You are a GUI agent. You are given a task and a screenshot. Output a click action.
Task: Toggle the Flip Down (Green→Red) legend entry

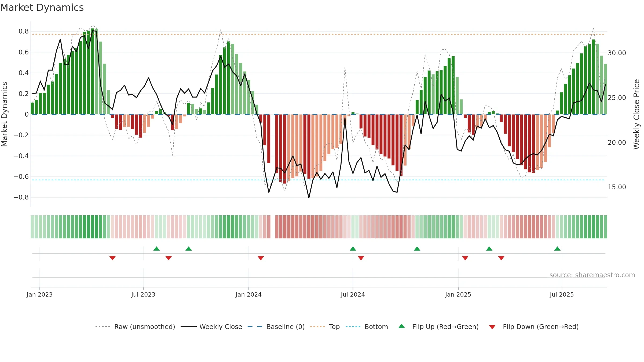(x=534, y=327)
